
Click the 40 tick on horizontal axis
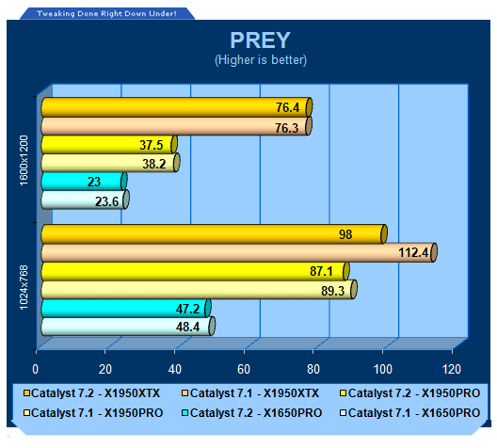175,370
